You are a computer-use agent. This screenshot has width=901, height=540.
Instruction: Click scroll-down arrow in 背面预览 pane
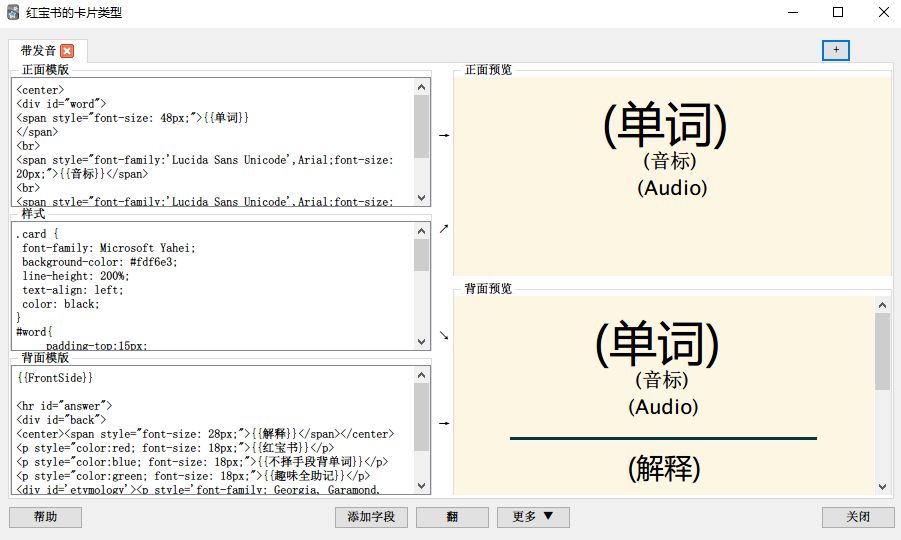coord(882,486)
